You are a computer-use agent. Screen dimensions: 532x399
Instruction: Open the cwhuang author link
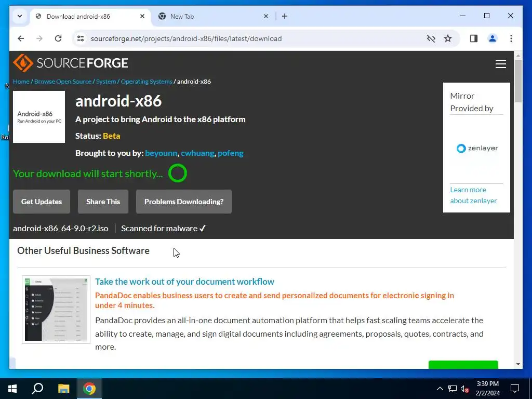click(197, 153)
